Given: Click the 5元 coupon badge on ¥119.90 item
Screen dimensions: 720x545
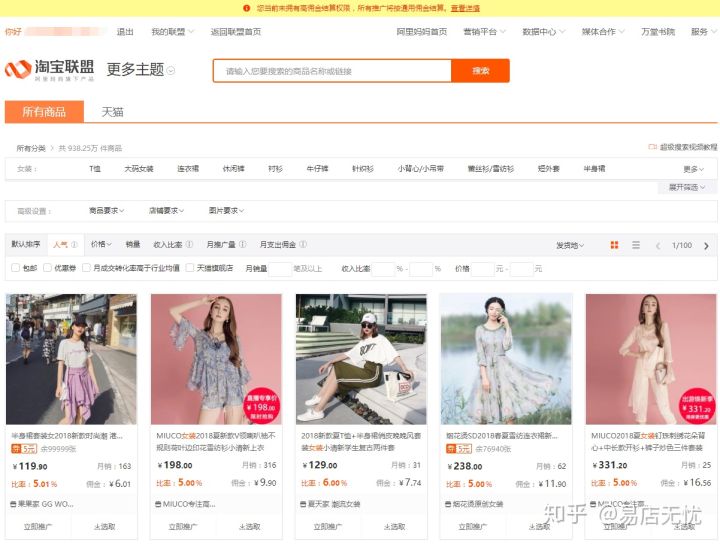Looking at the screenshot, I should (24, 449).
